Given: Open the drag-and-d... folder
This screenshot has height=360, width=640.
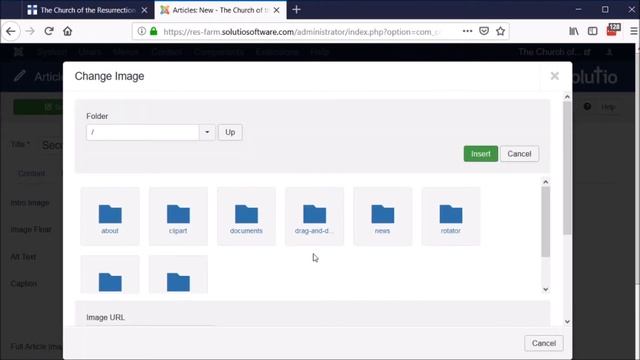Looking at the screenshot, I should coord(314,217).
